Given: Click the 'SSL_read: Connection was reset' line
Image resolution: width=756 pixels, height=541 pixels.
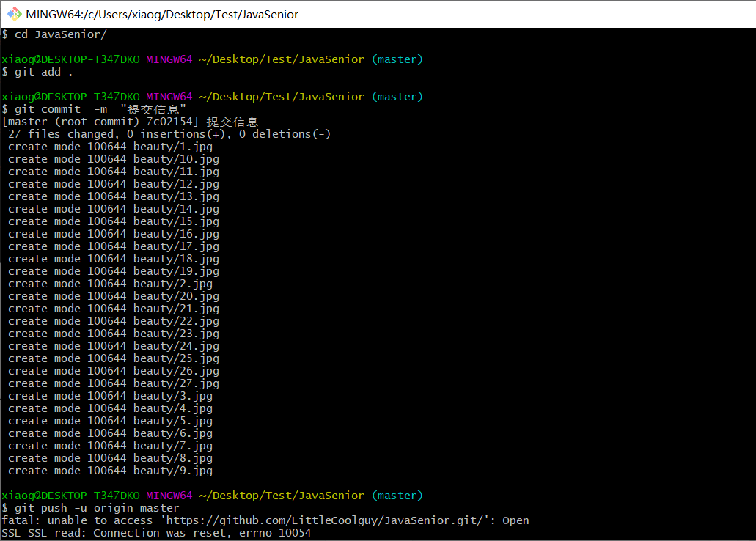Looking at the screenshot, I should (x=156, y=533).
